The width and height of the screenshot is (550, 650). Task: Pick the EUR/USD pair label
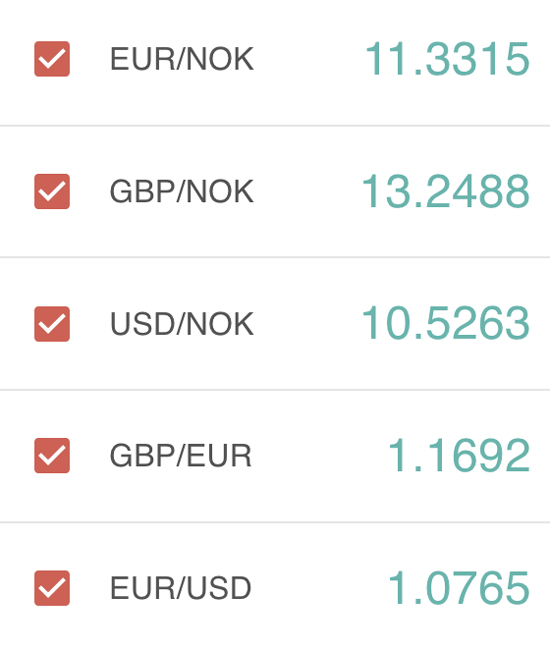181,588
